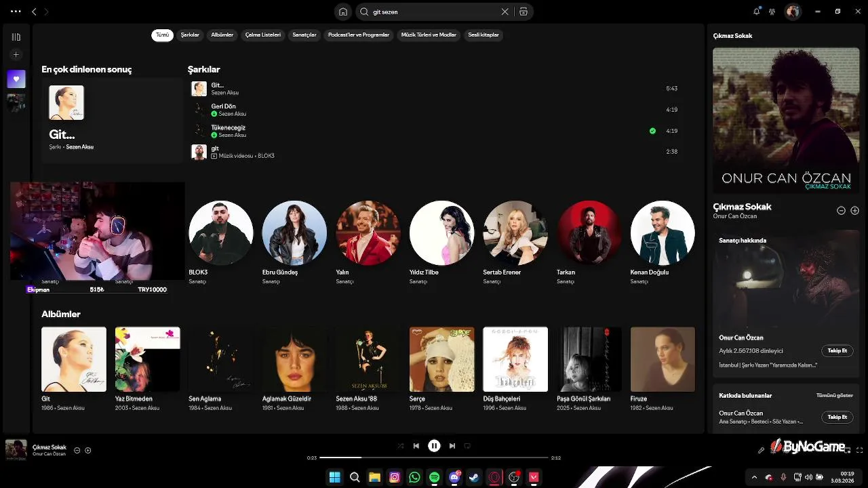The image size is (868, 488).
Task: Skip to next track
Action: [452, 446]
